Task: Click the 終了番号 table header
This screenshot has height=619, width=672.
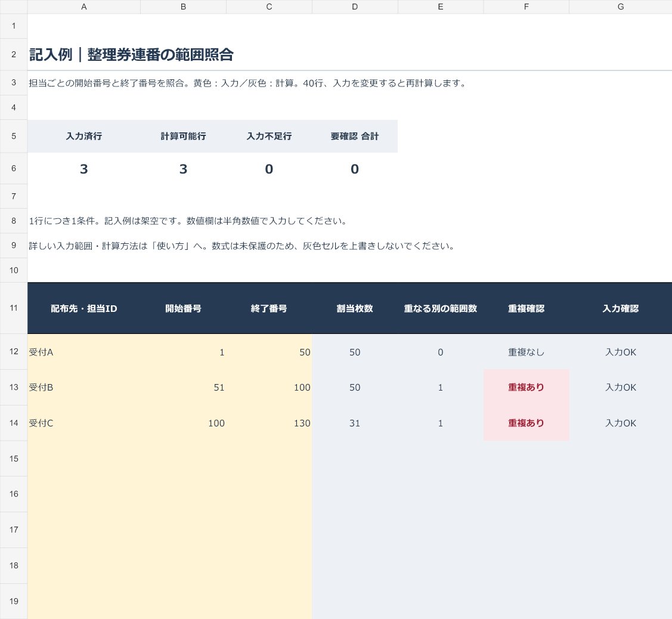Action: point(269,309)
